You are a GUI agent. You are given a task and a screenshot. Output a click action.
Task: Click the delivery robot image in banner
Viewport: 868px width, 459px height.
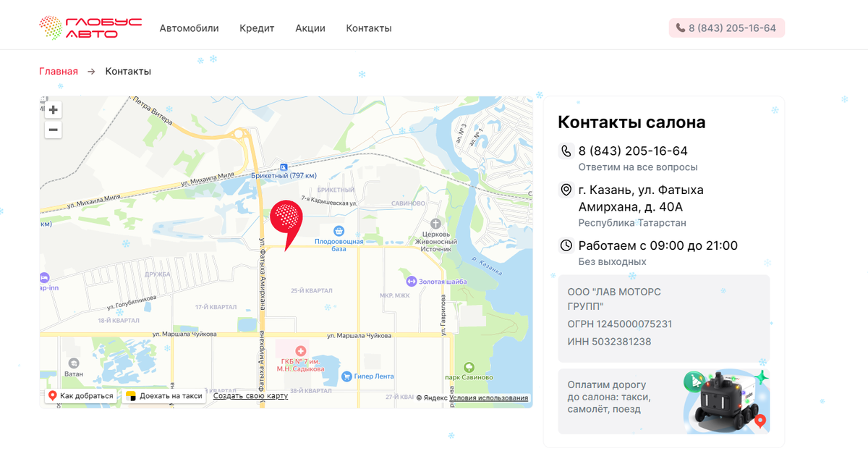coord(726,402)
